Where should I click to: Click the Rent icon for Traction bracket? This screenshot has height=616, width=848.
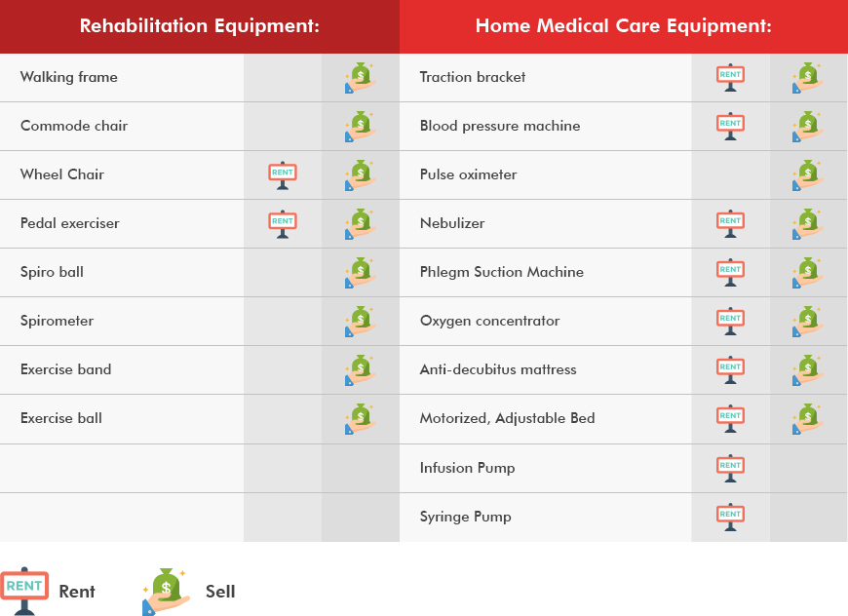[x=730, y=78]
